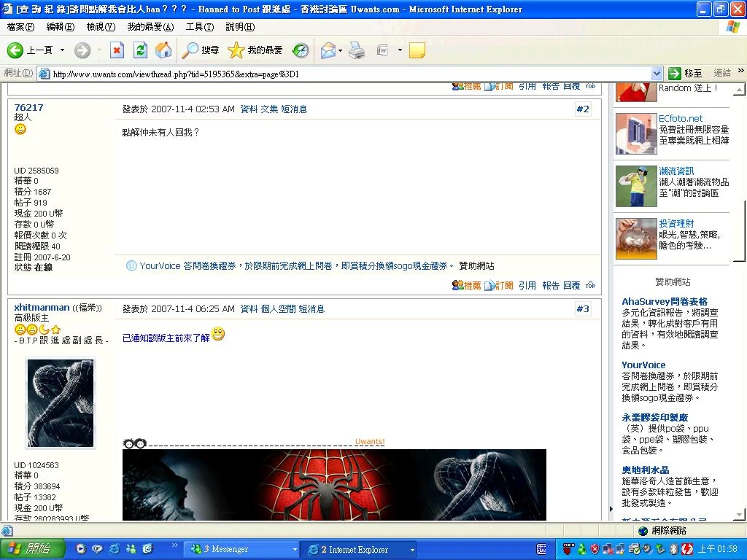Viewport: 747px width, 560px height.
Task: Open AhaSurvey問卷表格 sponsor link
Action: (x=665, y=301)
